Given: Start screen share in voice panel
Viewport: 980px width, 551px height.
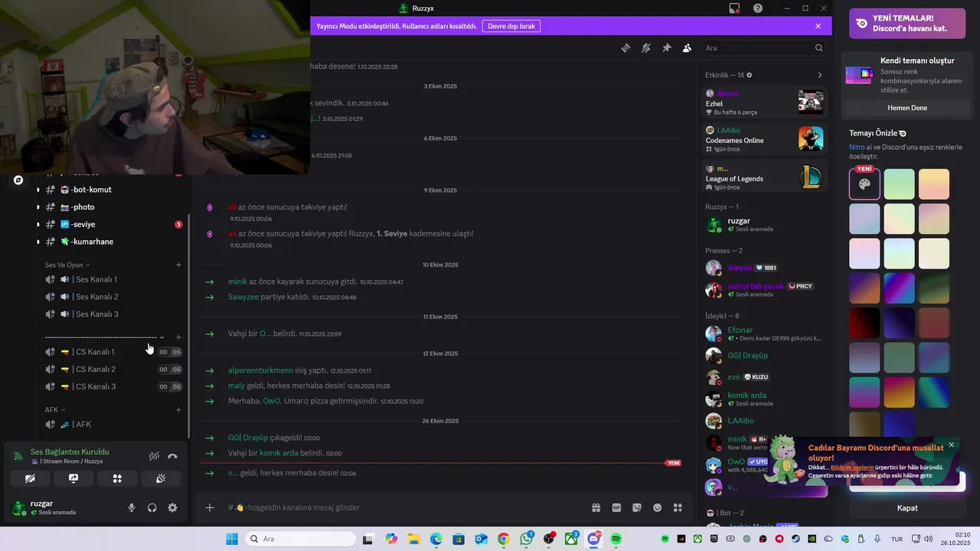Looking at the screenshot, I should click(x=73, y=478).
